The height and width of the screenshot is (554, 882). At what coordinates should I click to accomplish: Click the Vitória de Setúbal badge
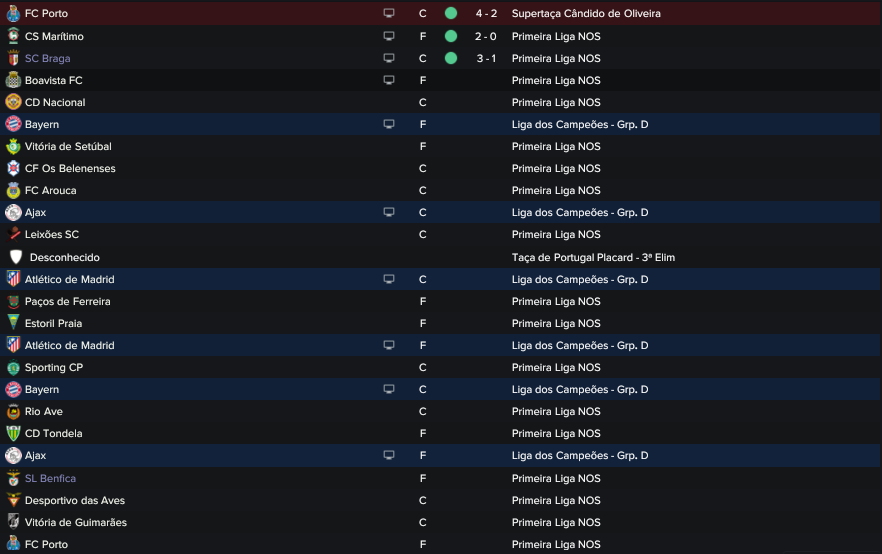coord(13,146)
